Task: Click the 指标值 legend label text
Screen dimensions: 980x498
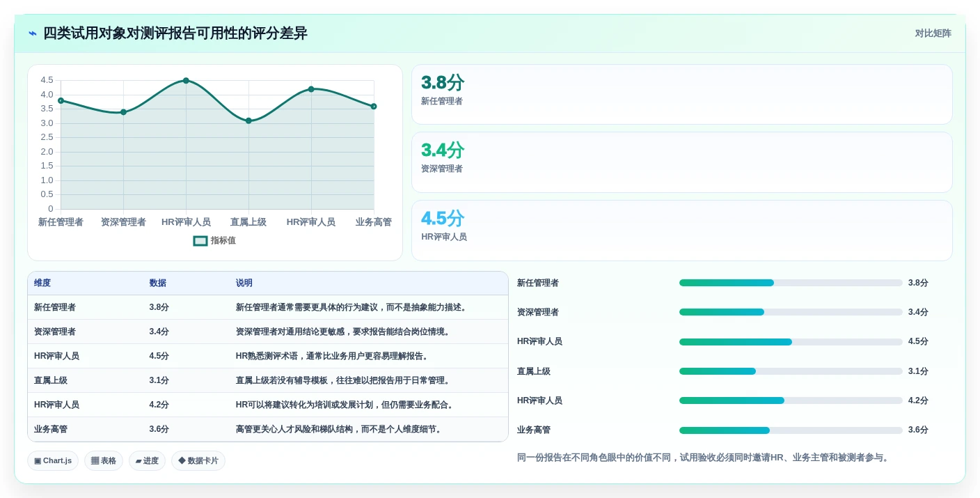Action: (x=223, y=241)
